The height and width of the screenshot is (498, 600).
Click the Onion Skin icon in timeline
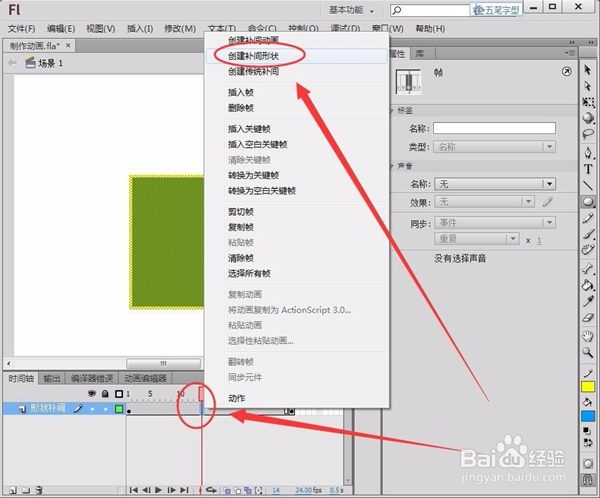point(227,490)
